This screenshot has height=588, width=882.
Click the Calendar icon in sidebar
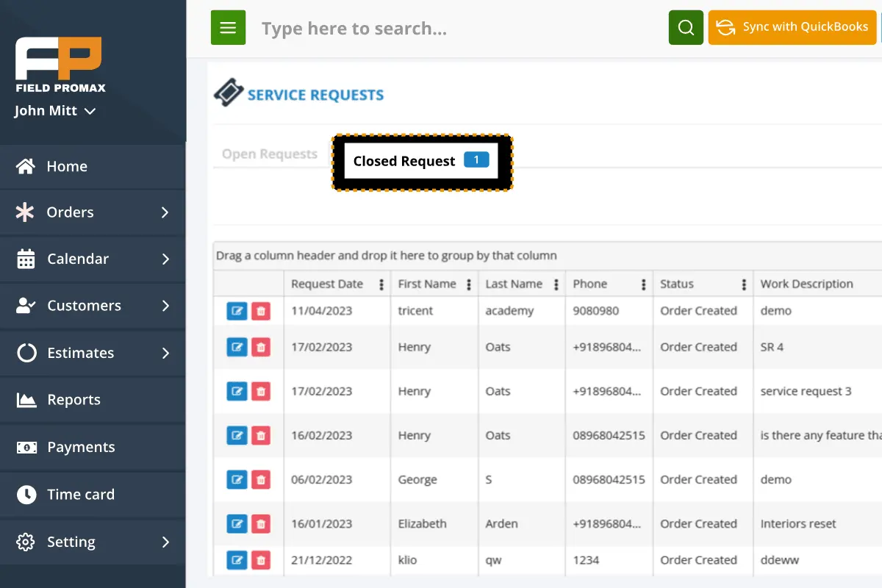[x=26, y=259]
